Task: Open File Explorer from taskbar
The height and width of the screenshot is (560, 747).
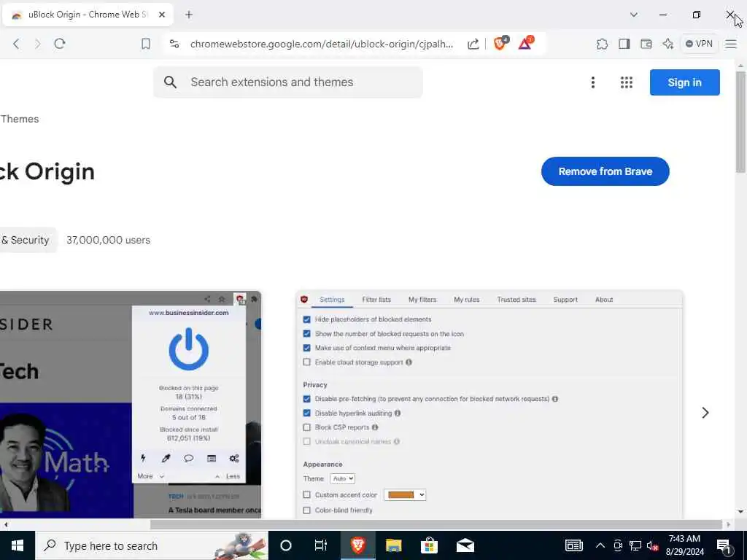Action: coord(393,545)
